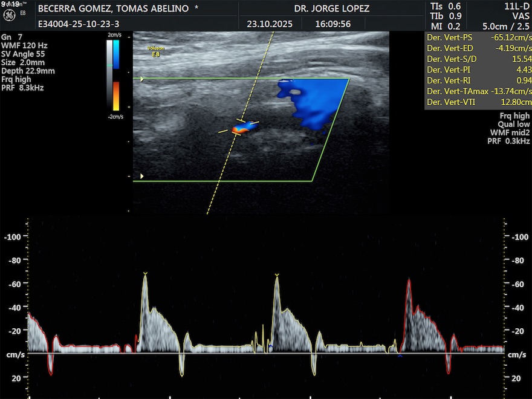Click the exam ID E34004-25-10-23-3
The width and height of the screenshot is (532, 399).
click(x=79, y=25)
